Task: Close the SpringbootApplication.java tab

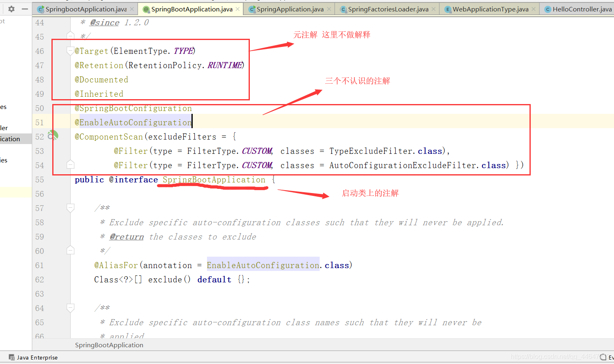Action: click(x=132, y=9)
